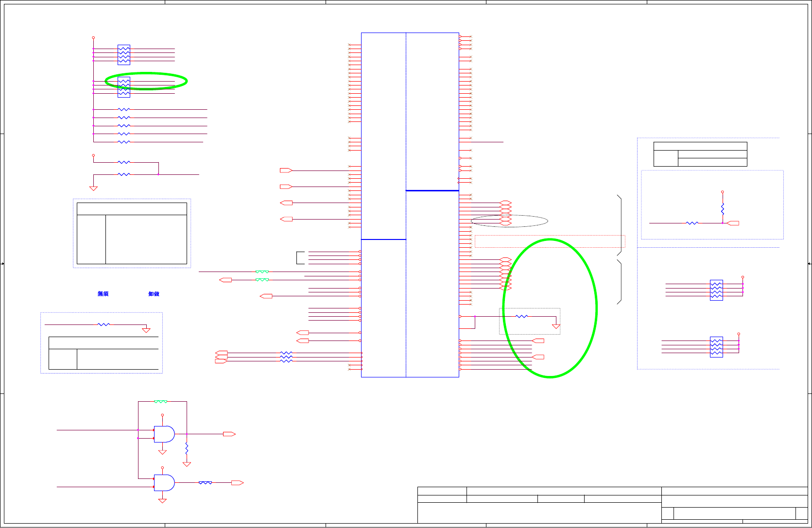Select the ground symbol in the grey dotted box right of the IC

tap(556, 326)
